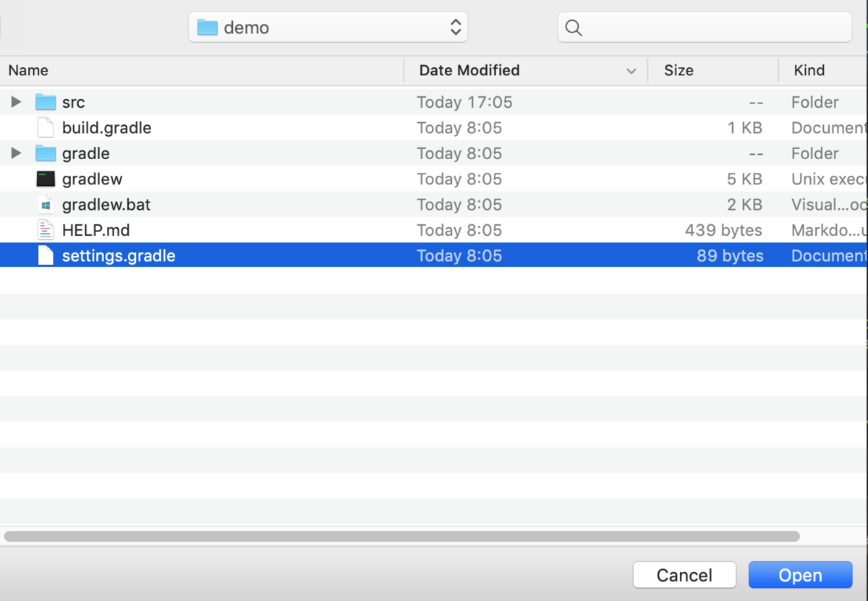Open the demo folder location dropdown
The image size is (868, 601).
(x=328, y=27)
